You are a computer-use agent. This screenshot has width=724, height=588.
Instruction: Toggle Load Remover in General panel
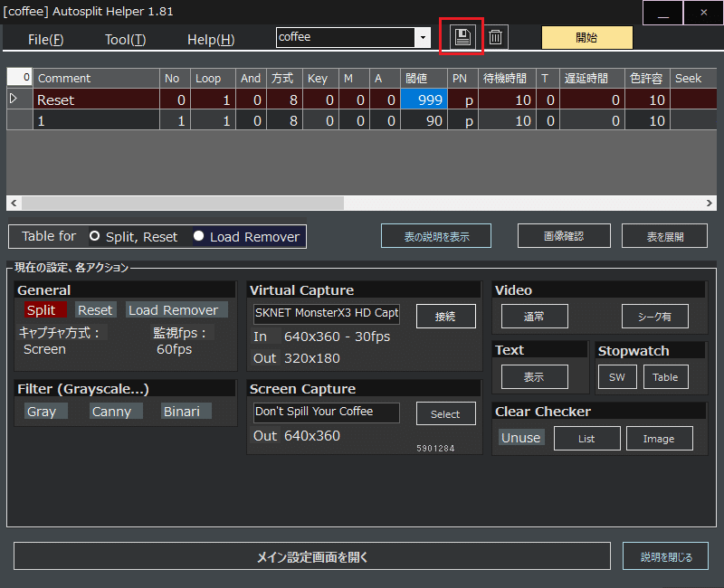(176, 309)
